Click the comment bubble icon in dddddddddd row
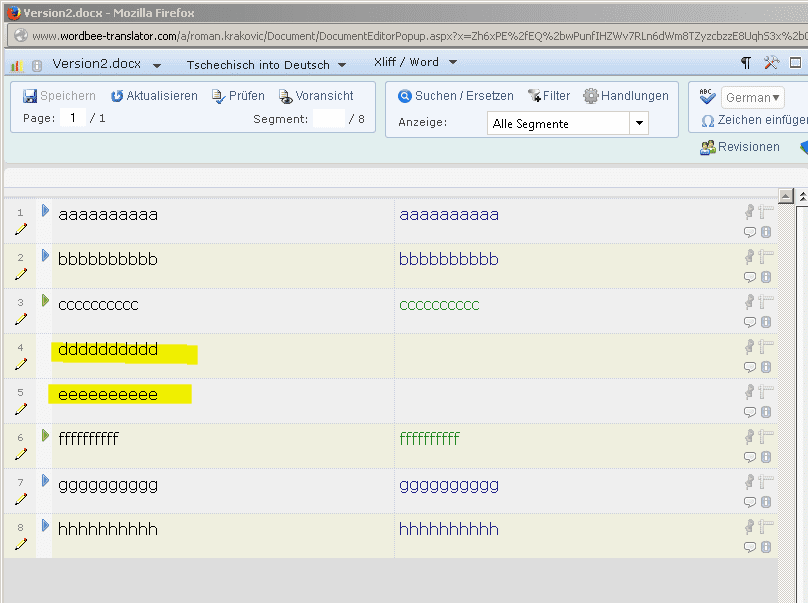This screenshot has width=808, height=603. point(749,367)
